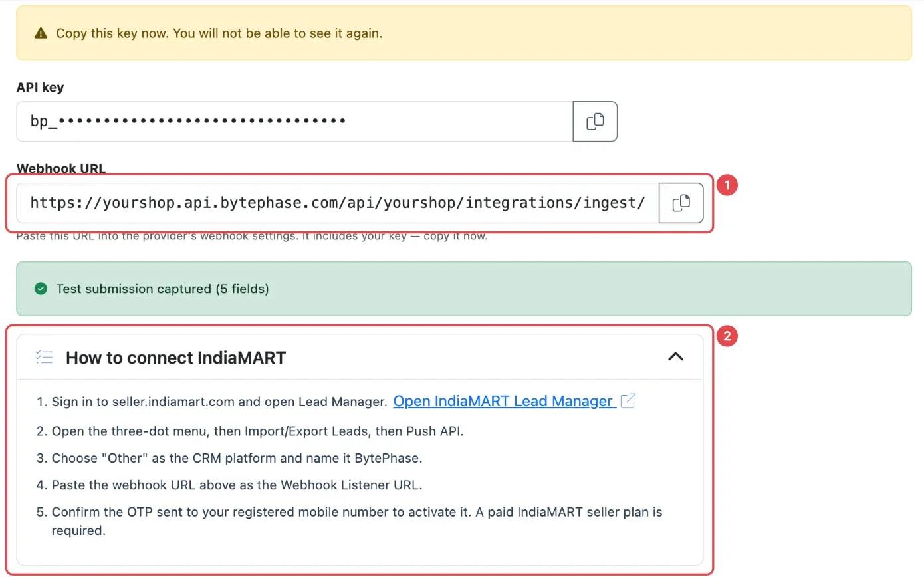The image size is (924, 577).
Task: Copy the Webhook URL with the copy icon
Action: click(681, 203)
